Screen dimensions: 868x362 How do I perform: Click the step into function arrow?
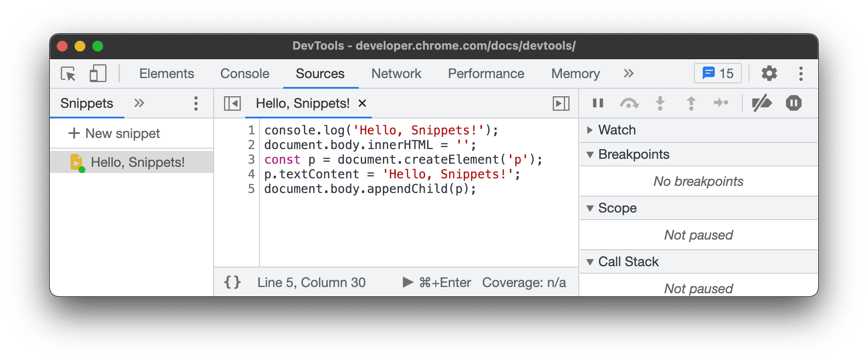pos(660,103)
